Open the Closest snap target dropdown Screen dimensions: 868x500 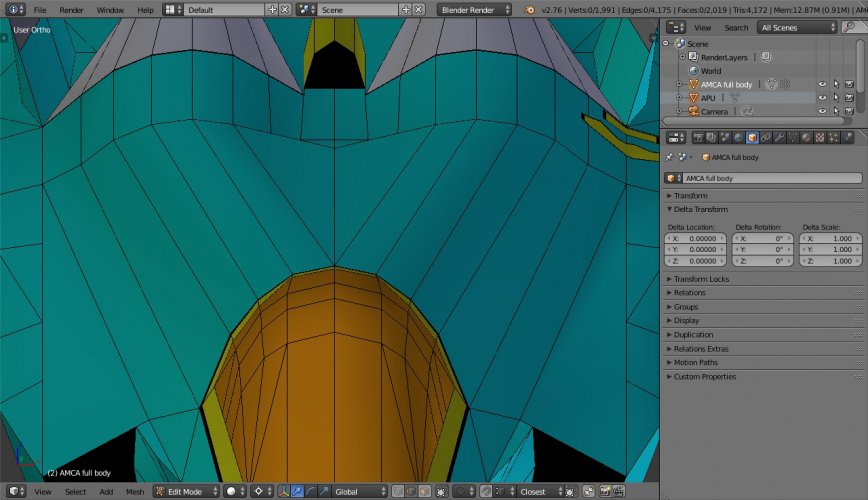pos(539,492)
